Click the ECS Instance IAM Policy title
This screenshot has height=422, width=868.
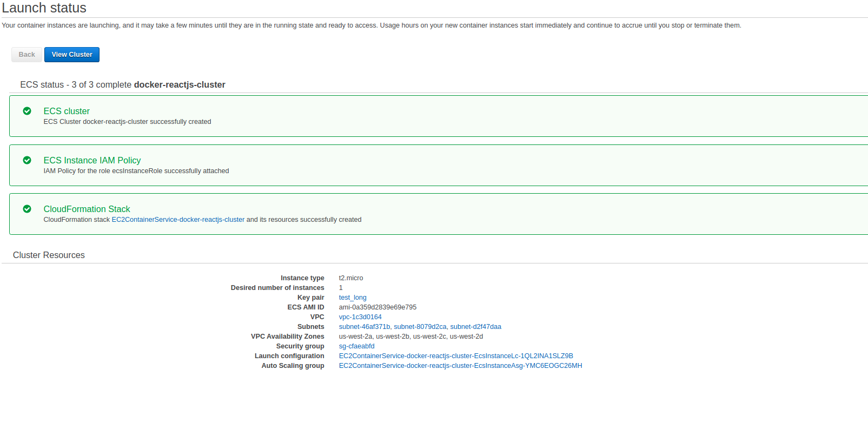[92, 160]
